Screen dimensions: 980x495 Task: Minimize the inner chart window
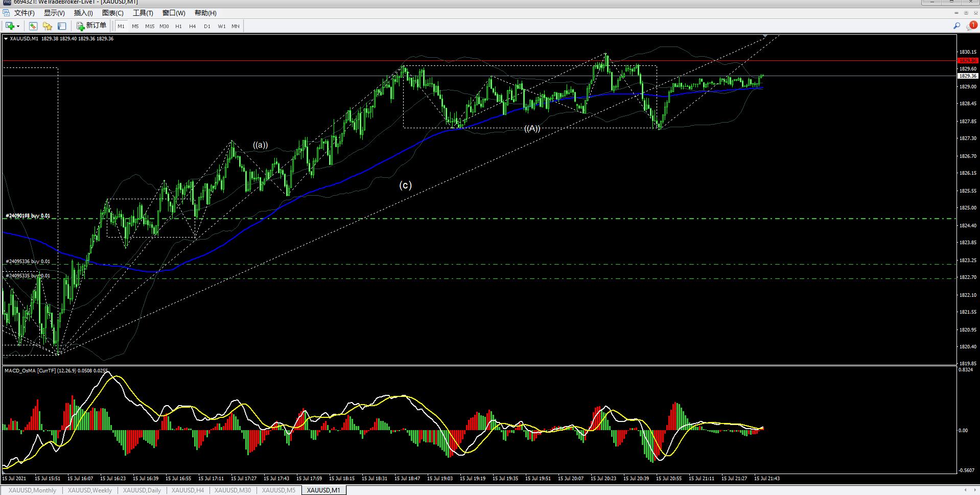tap(957, 13)
